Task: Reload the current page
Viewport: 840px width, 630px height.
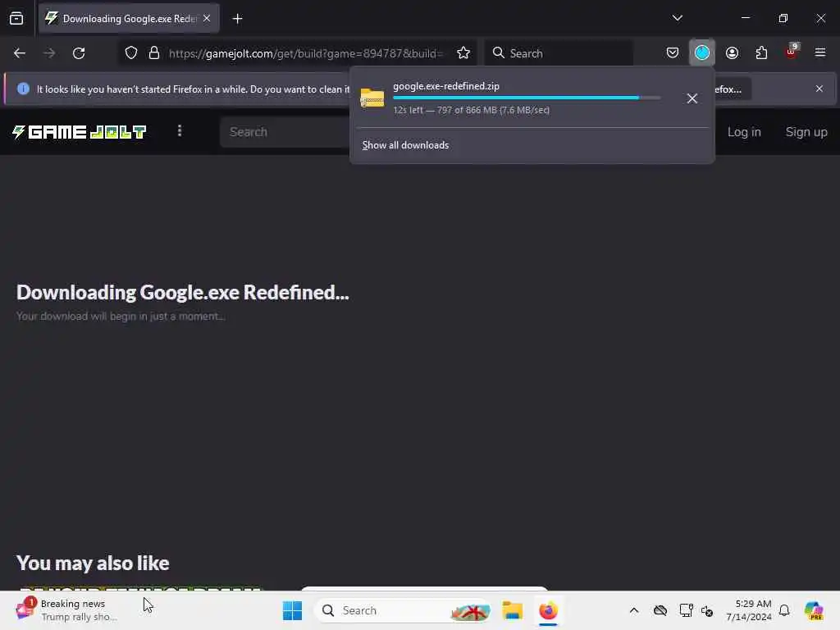Action: [x=79, y=53]
